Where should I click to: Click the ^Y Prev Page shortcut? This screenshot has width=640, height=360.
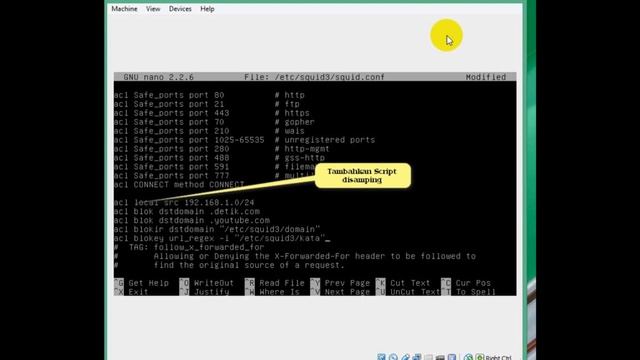[x=340, y=283]
